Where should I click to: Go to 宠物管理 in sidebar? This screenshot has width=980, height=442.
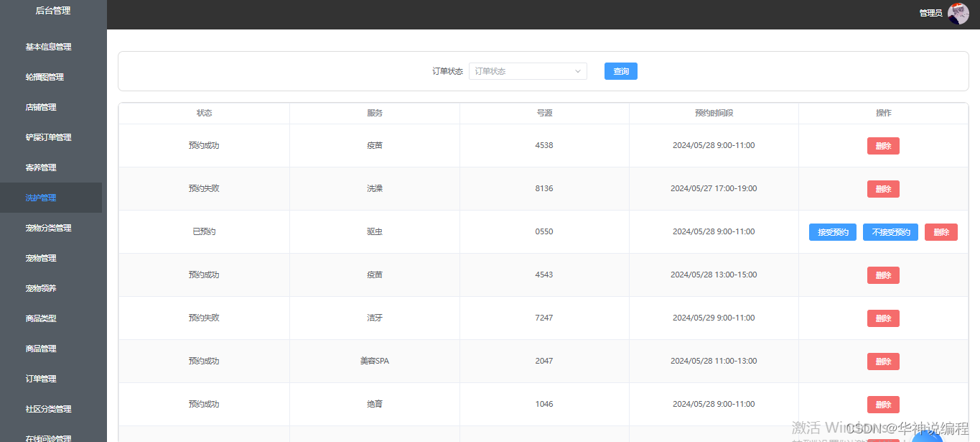(x=41, y=258)
